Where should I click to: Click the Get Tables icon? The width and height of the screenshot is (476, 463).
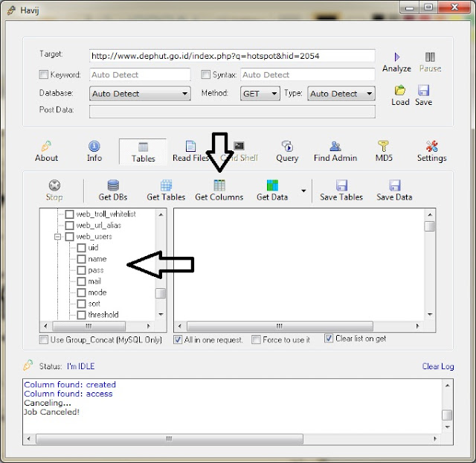coord(166,185)
